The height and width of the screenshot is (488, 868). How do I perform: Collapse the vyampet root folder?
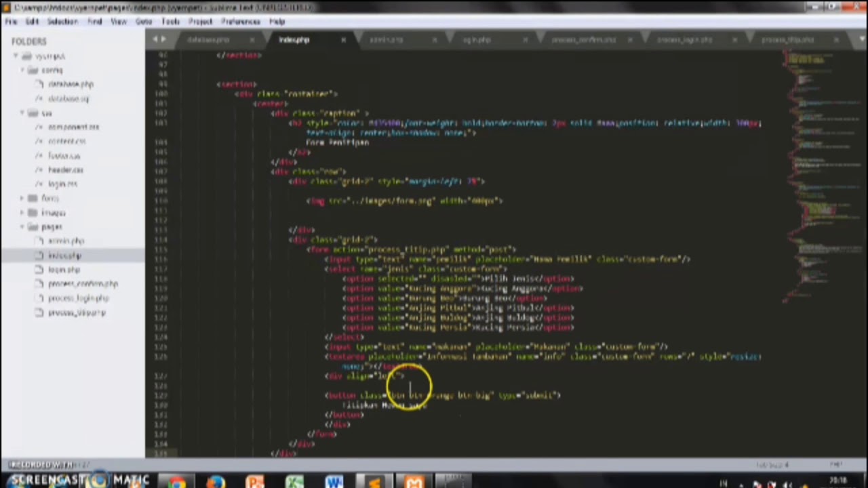click(x=16, y=56)
